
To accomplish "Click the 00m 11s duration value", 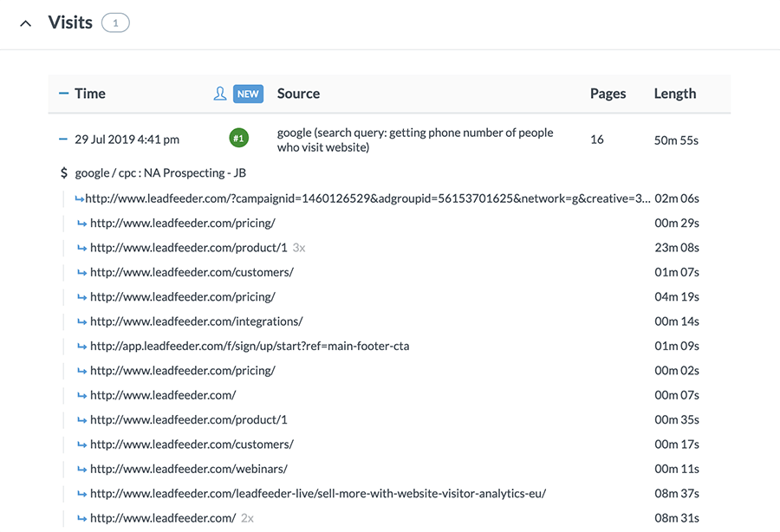I will pos(677,469).
